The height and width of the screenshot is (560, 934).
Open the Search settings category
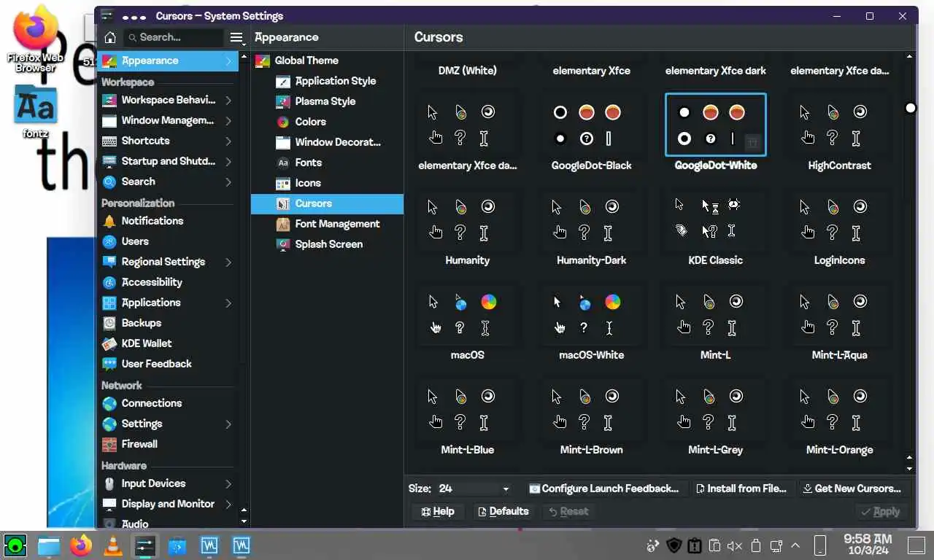[x=168, y=182]
